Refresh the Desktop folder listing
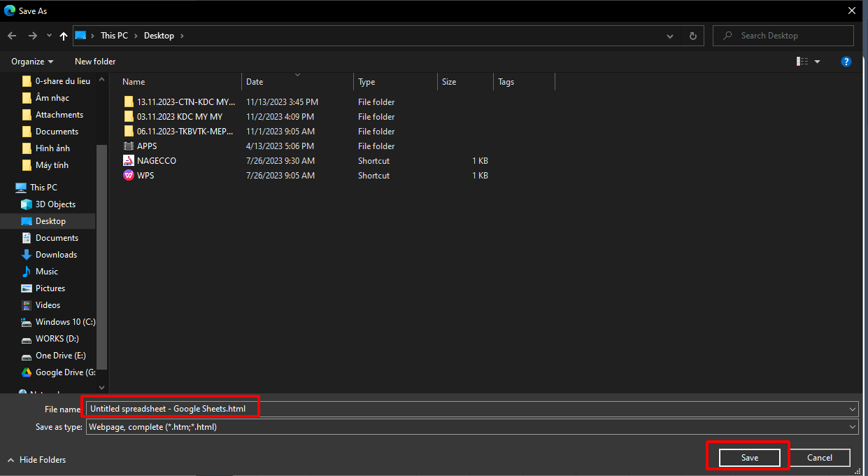The image size is (868, 476). coord(692,36)
